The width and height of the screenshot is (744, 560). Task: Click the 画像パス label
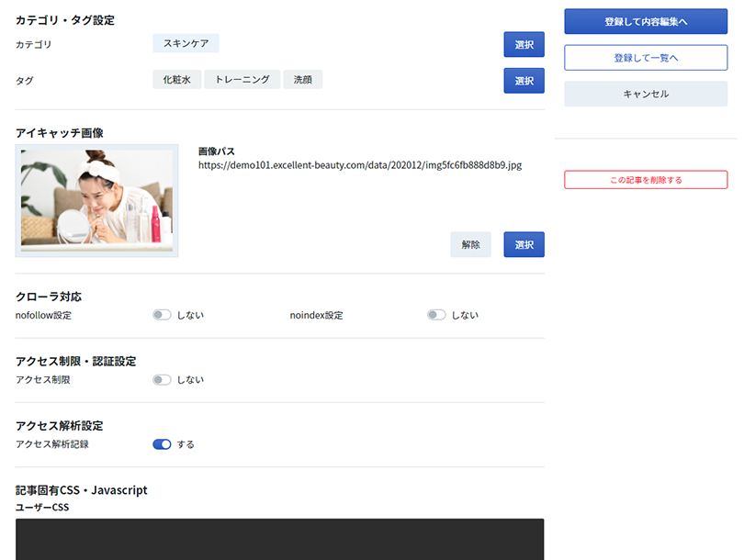tap(217, 151)
